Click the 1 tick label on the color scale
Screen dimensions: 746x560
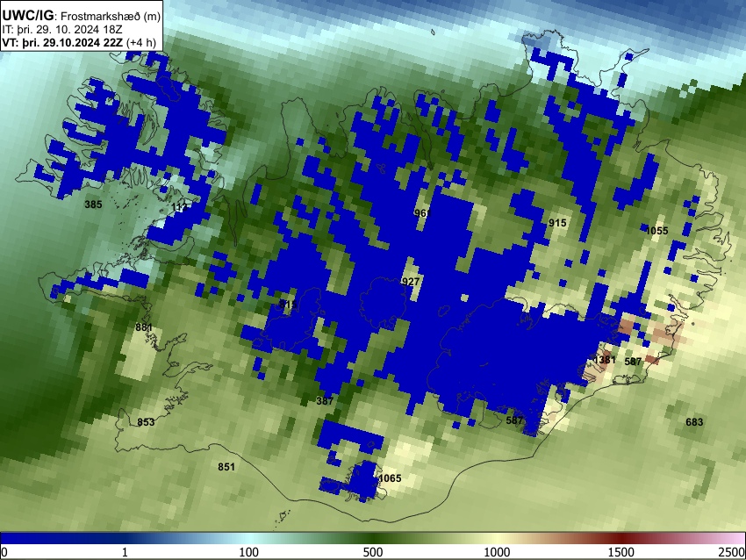coord(125,552)
